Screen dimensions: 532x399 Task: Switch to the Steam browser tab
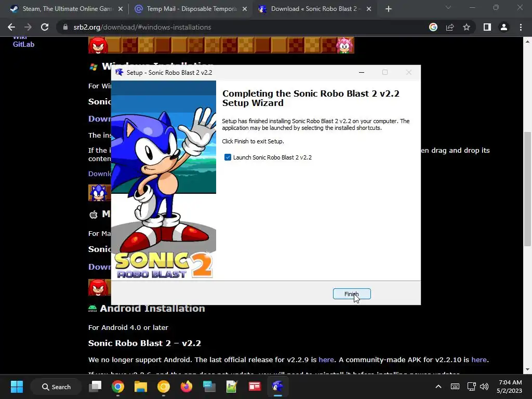pos(66,9)
